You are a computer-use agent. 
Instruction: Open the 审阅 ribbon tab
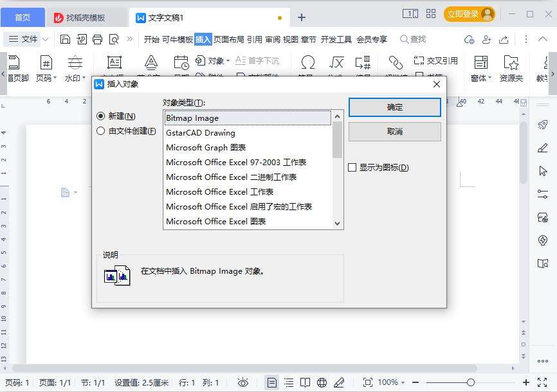(273, 39)
